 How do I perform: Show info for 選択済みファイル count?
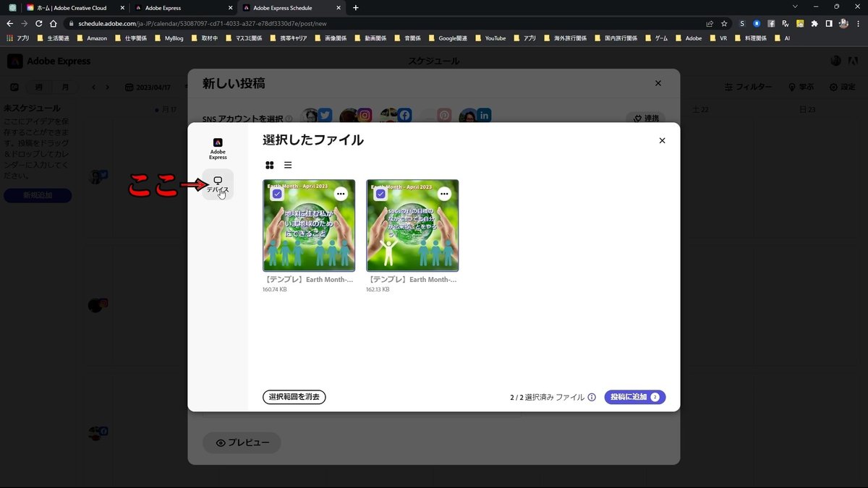(x=592, y=397)
